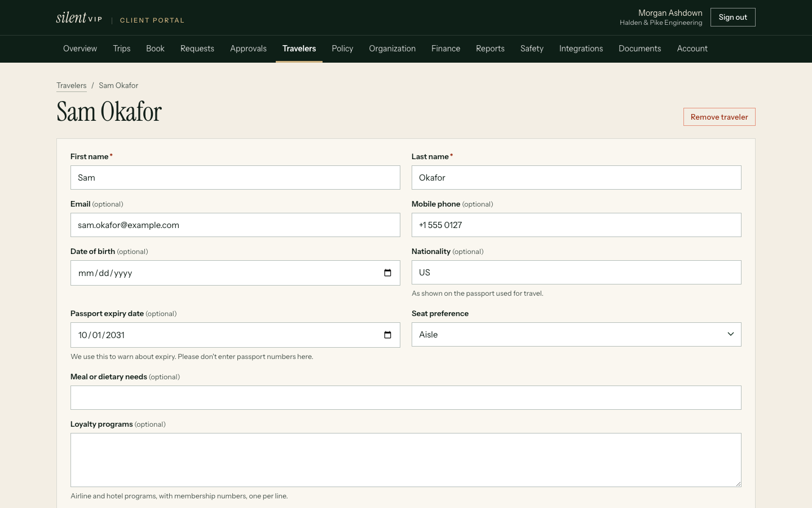This screenshot has width=812, height=508.
Task: Select the Travelers tab
Action: click(x=299, y=49)
